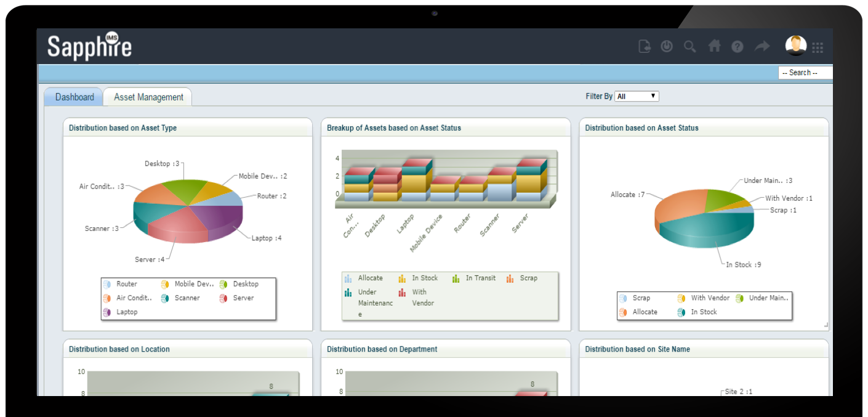Click Distribution based on Asset Type title
Image resolution: width=868 pixels, height=417 pixels.
click(123, 128)
